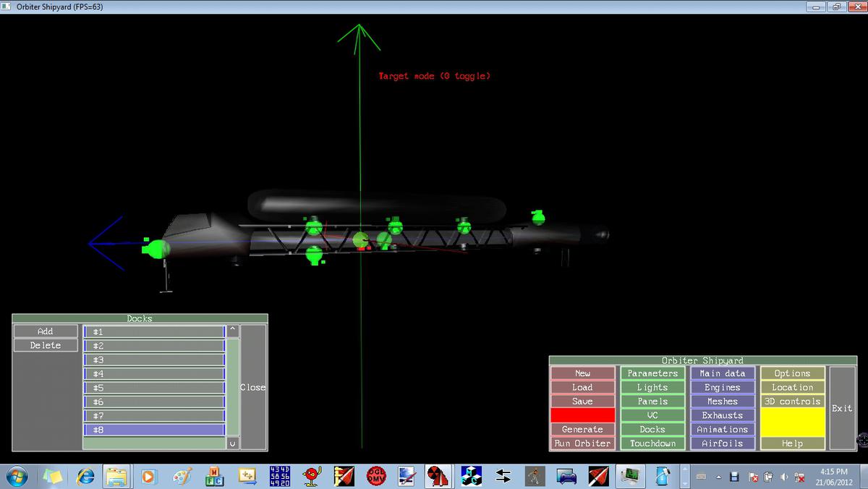Click the solid yellow button
868x489 pixels.
tap(793, 422)
